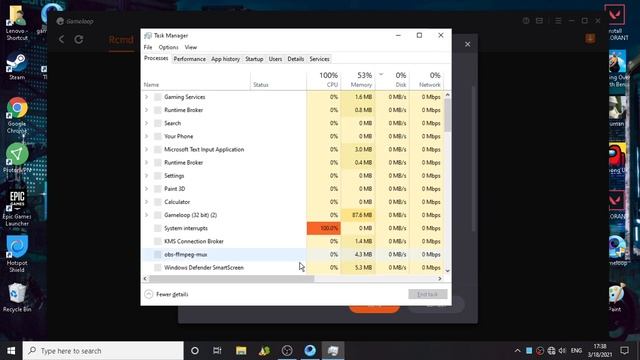Image resolution: width=640 pixels, height=360 pixels.
Task: Click the taskbar search box
Action: click(x=103, y=351)
